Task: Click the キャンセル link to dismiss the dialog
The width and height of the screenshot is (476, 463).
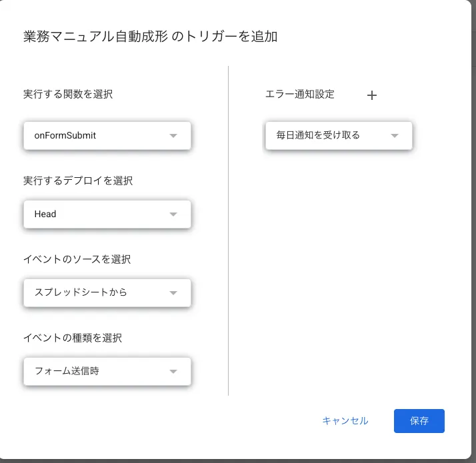Action: 345,421
